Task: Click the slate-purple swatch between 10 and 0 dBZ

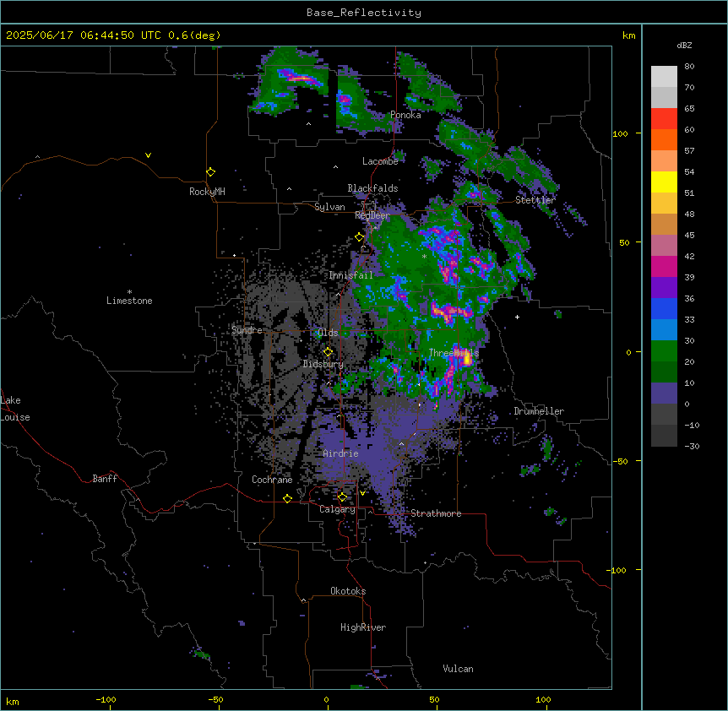Action: coord(664,393)
